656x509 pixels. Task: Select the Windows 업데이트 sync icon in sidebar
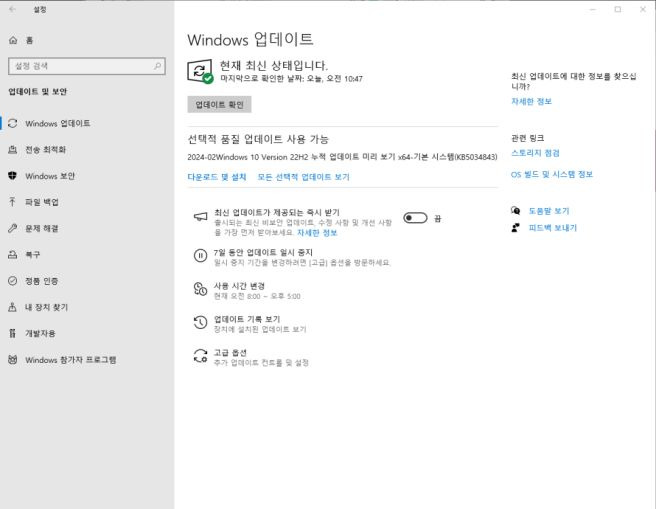point(13,123)
